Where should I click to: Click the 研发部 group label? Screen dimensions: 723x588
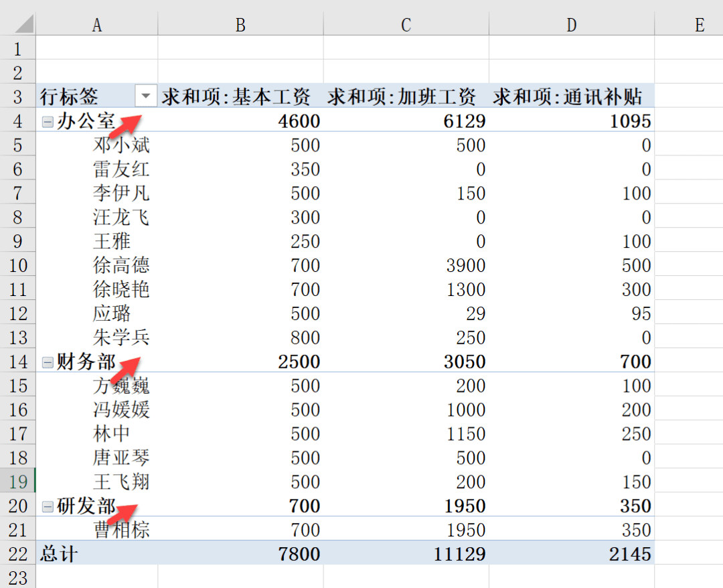click(x=86, y=506)
